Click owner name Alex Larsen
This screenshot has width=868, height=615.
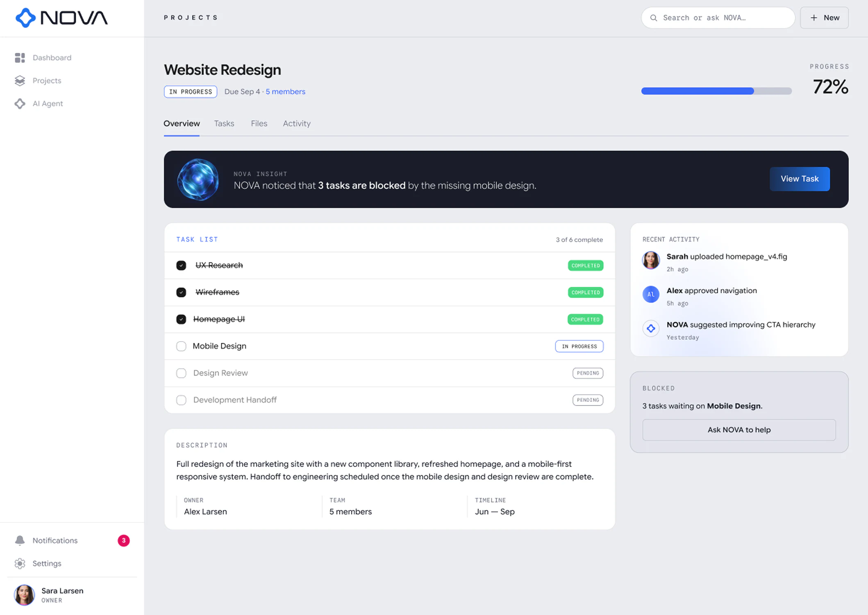(x=205, y=512)
